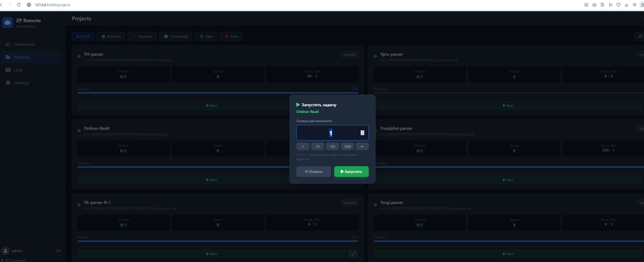
Task: Open the shield blocker icon in browser toolbar
Action: [x=602, y=5]
